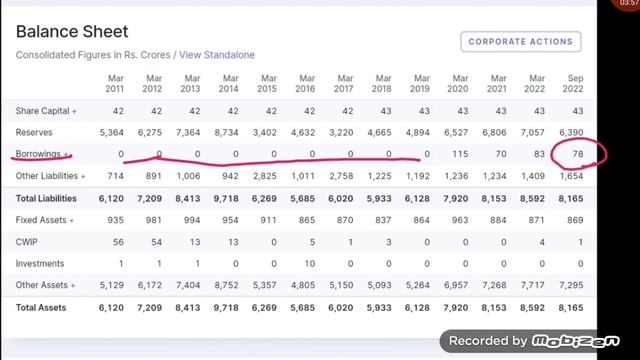This screenshot has height=360, width=640.
Task: Click Total Assets value 5,685
Action: (303, 308)
